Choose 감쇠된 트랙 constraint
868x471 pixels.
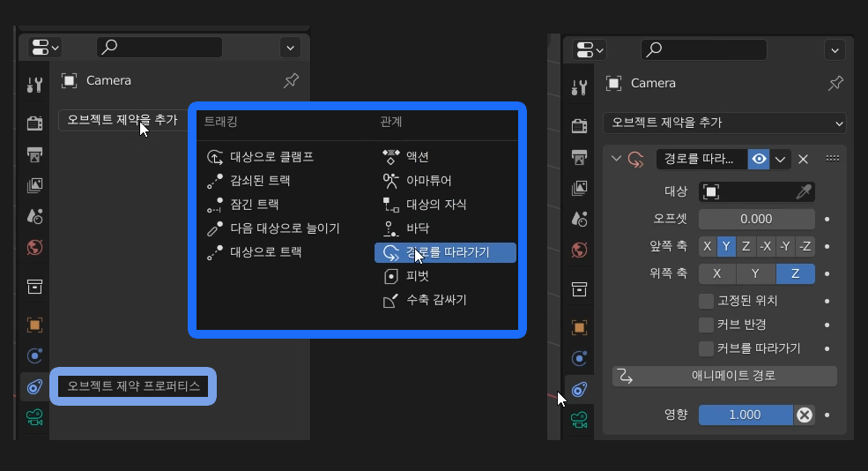point(260,181)
